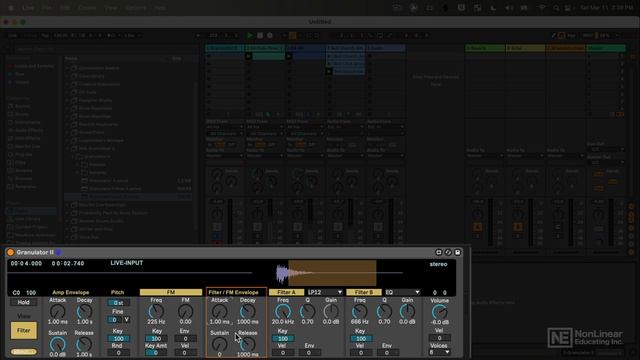Click the highlighted grain region in the waveform

pos(332,273)
